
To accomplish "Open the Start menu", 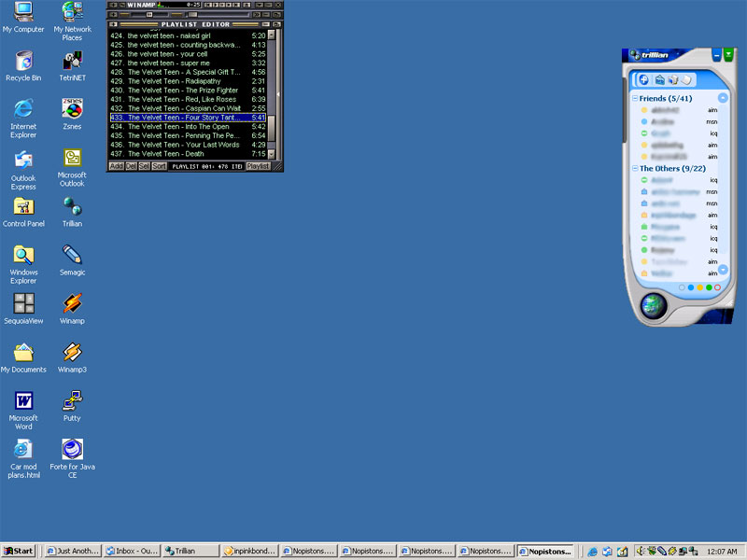I will tap(19, 552).
